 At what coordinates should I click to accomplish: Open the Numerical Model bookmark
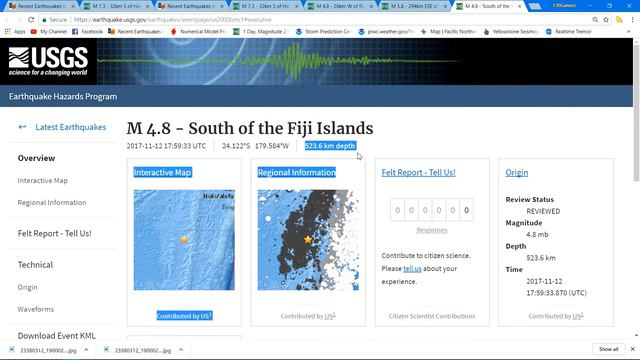click(198, 31)
